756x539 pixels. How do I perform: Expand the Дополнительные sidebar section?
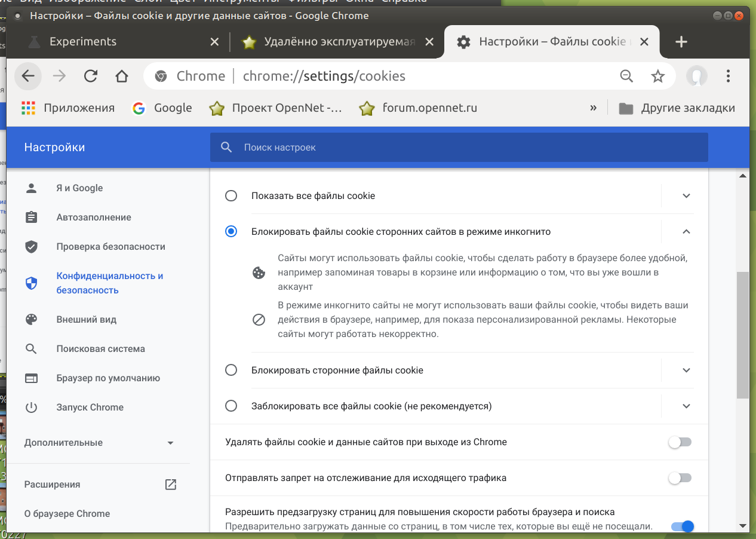[99, 443]
